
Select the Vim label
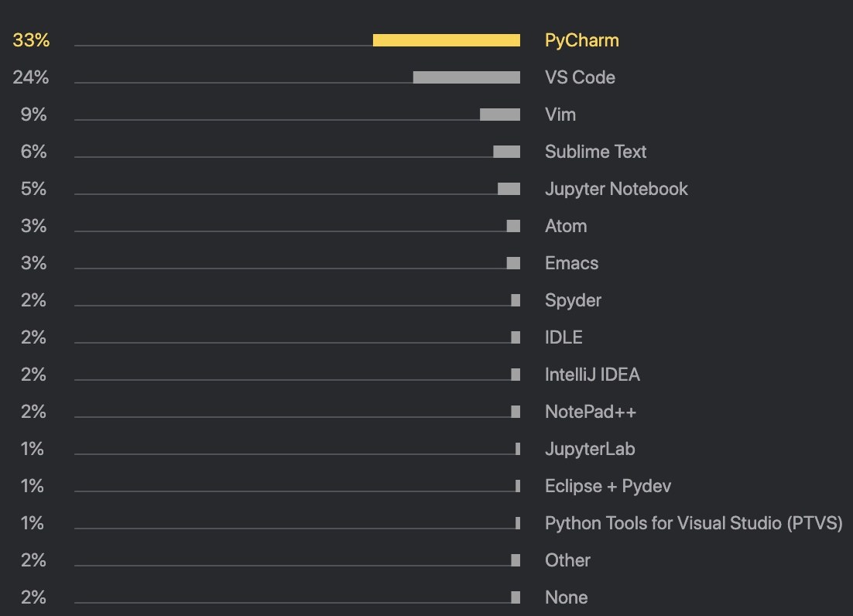(x=560, y=115)
